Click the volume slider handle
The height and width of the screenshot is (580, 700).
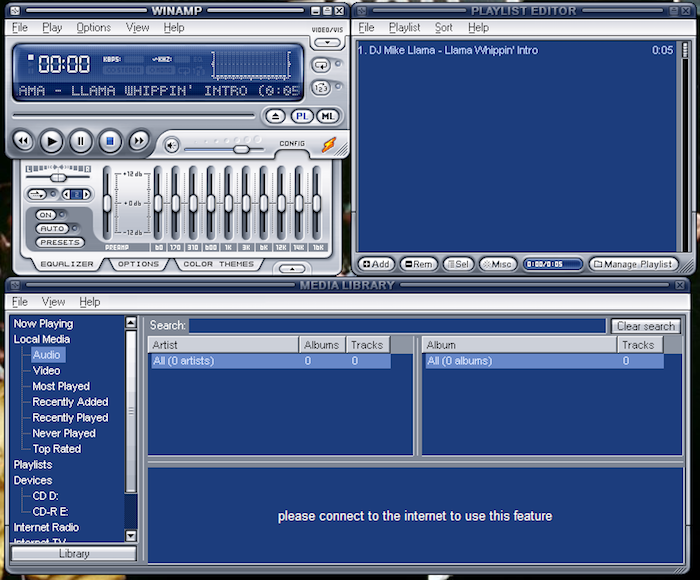click(x=241, y=149)
